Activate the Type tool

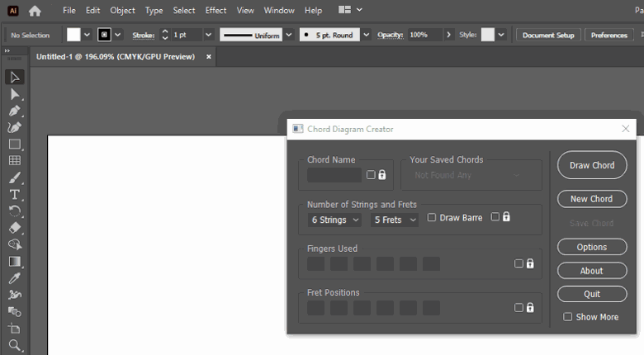(15, 195)
